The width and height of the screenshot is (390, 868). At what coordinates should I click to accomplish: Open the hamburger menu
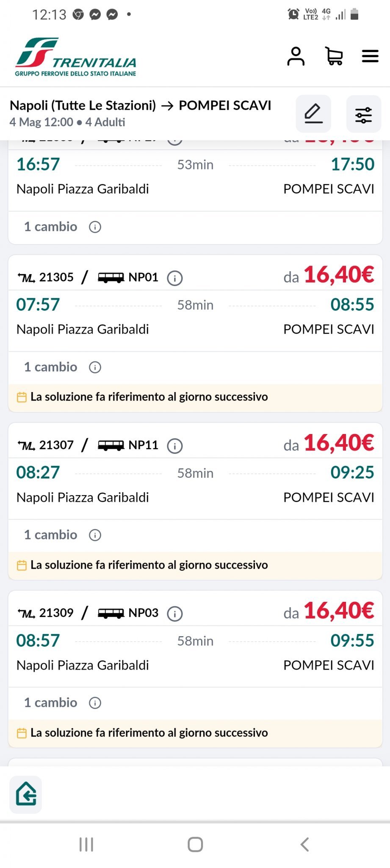[x=370, y=56]
